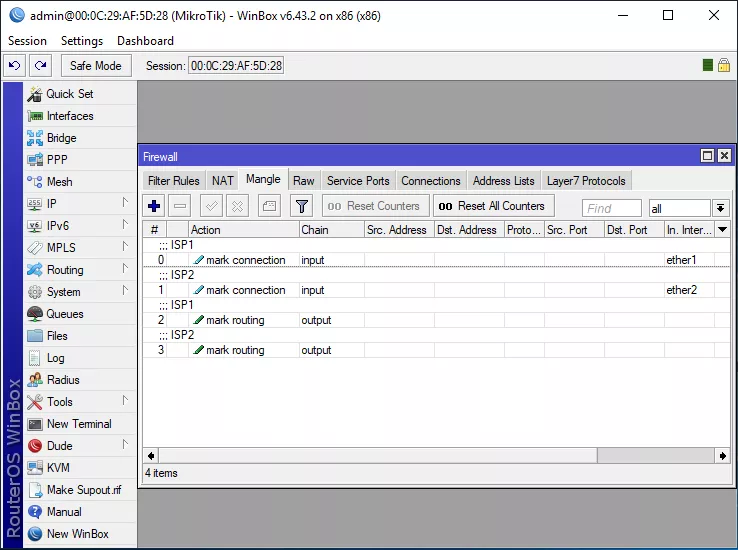Switch to the Service Ports tab
The image size is (738, 550).
[x=358, y=181]
